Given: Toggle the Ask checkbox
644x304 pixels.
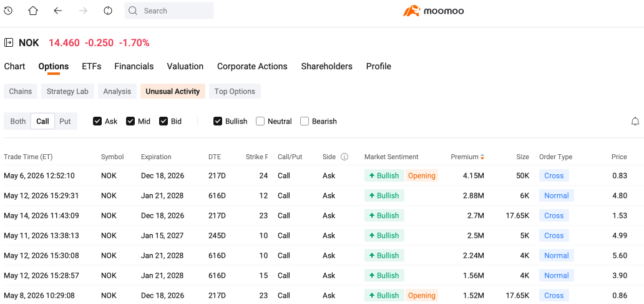Looking at the screenshot, I should tap(97, 121).
